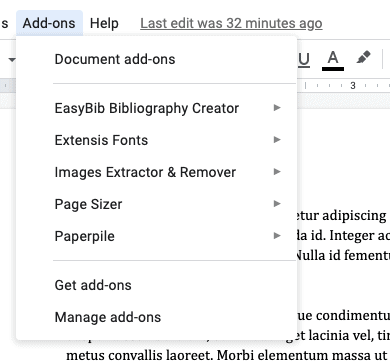390x364 pixels.
Task: Open Images Extractor & Remover submenu
Action: pos(157,172)
